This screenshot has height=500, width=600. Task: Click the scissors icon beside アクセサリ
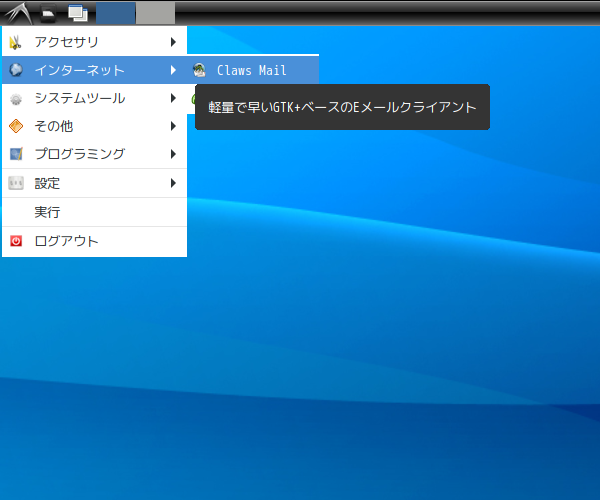pos(16,42)
